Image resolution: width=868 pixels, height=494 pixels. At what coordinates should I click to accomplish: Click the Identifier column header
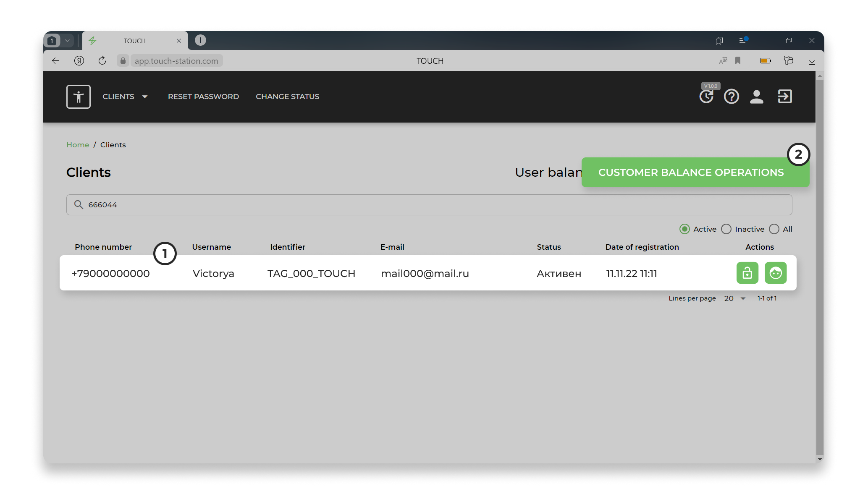287,247
